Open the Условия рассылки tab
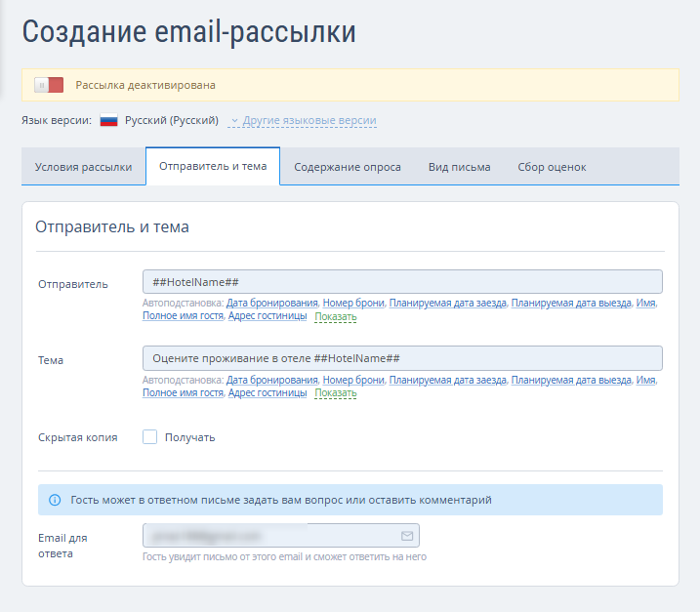Screen dimensions: 700x612 click(84, 167)
